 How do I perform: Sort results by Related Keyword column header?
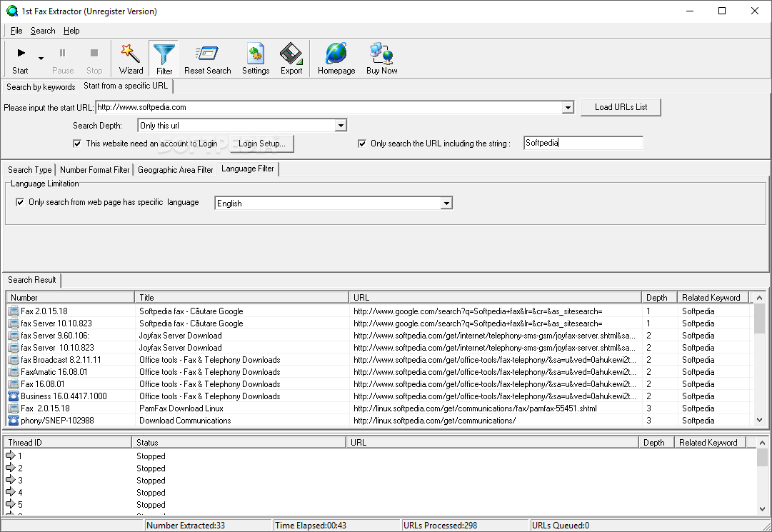[x=713, y=298]
